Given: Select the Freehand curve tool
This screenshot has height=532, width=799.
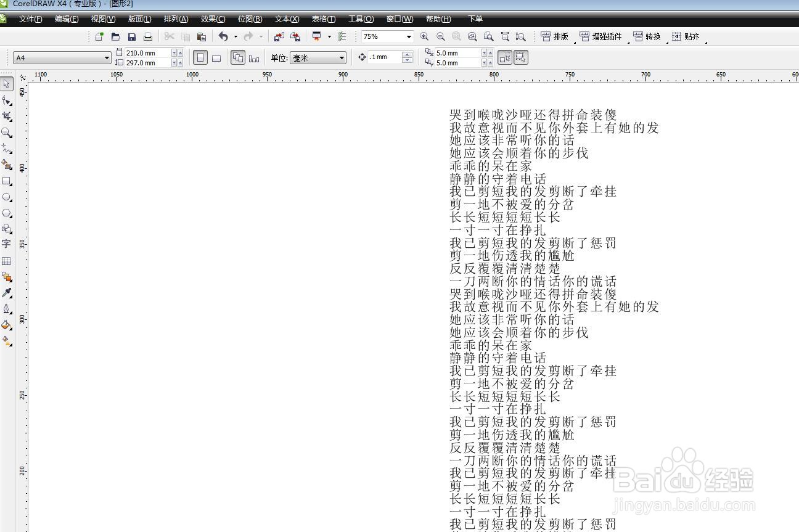Looking at the screenshot, I should point(7,149).
